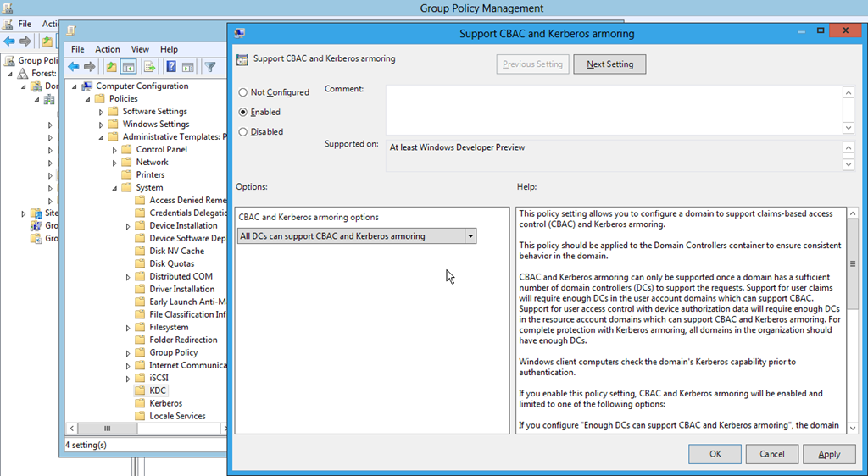
Task: Open File menu in Group Policy Management window
Action: click(25, 24)
